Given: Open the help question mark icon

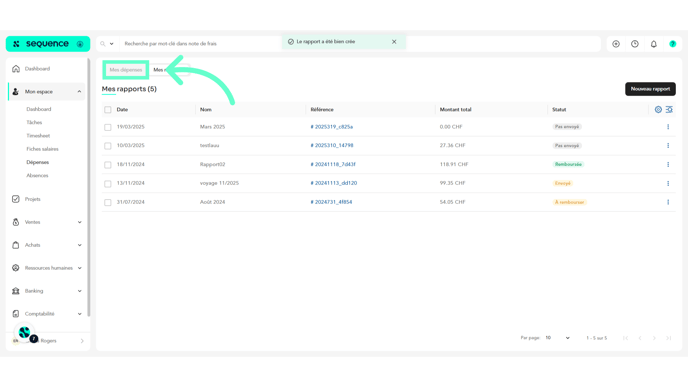Looking at the screenshot, I should [673, 44].
